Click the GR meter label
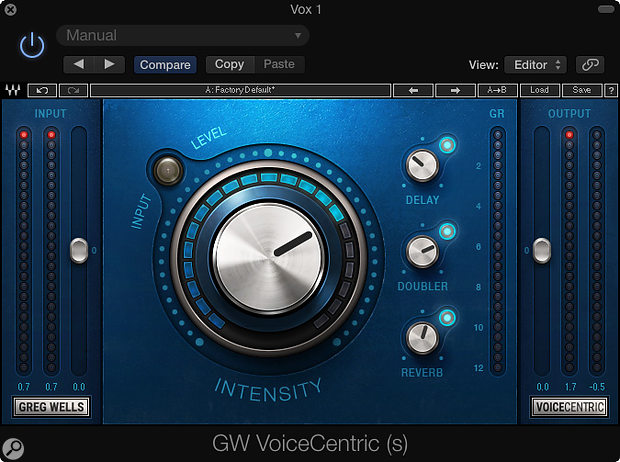 (497, 114)
